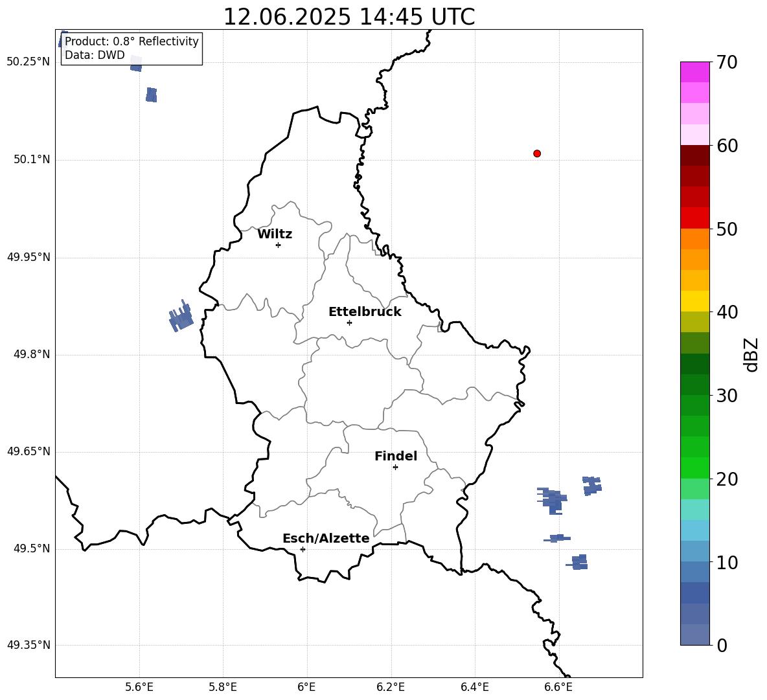767x700 pixels.
Task: Click the orange colorbar segment below 50
Action: click(695, 239)
